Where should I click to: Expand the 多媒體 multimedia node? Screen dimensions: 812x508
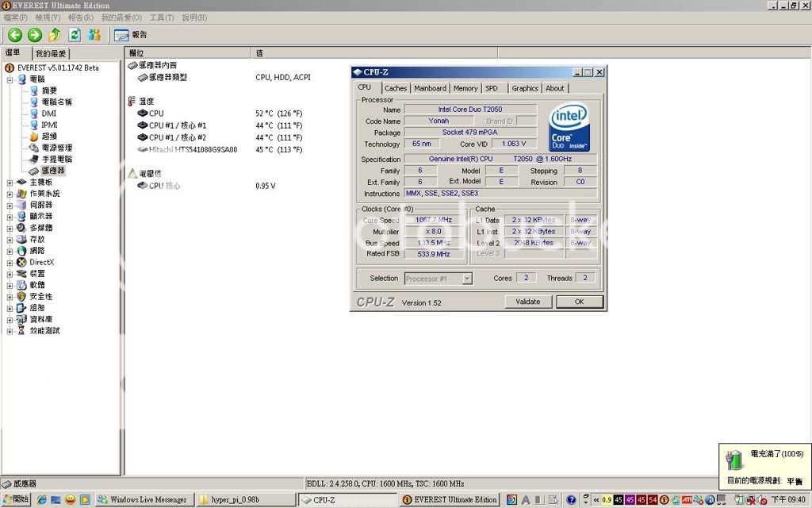(10, 228)
